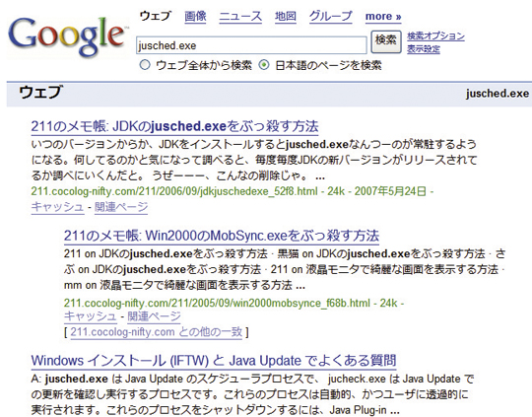Click the jusched.exe search input field
The width and height of the screenshot is (532, 417).
tap(251, 45)
